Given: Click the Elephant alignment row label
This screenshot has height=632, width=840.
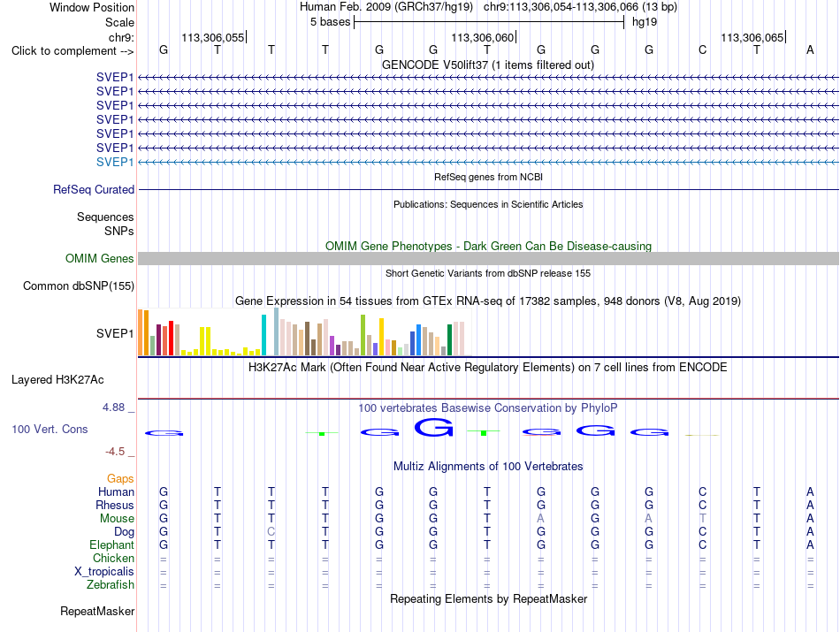Looking at the screenshot, I should [x=112, y=544].
